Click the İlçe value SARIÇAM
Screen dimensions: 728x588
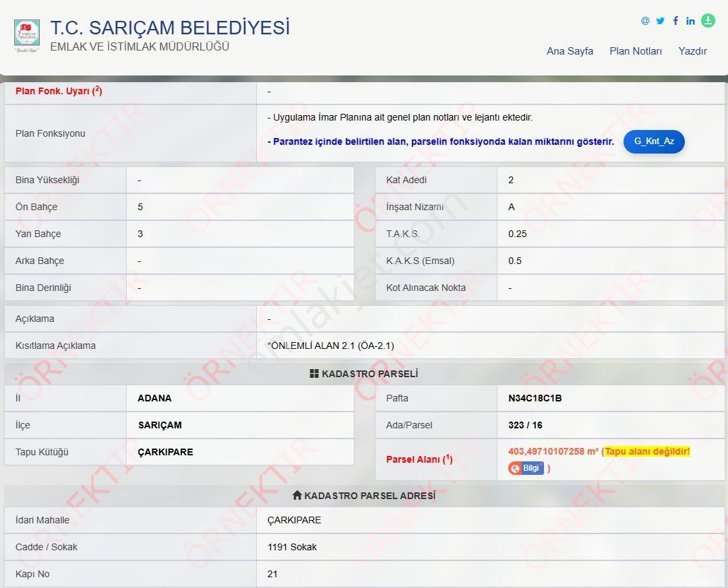tap(160, 425)
